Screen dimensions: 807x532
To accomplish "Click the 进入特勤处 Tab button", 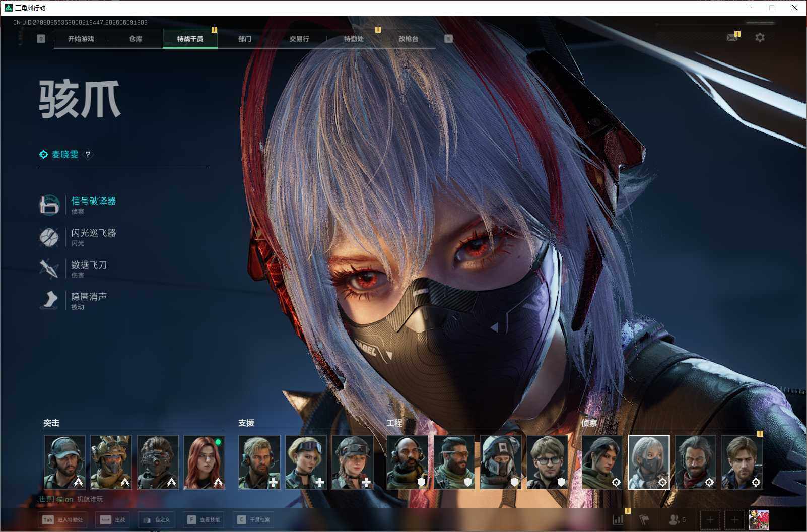I will click(x=62, y=519).
